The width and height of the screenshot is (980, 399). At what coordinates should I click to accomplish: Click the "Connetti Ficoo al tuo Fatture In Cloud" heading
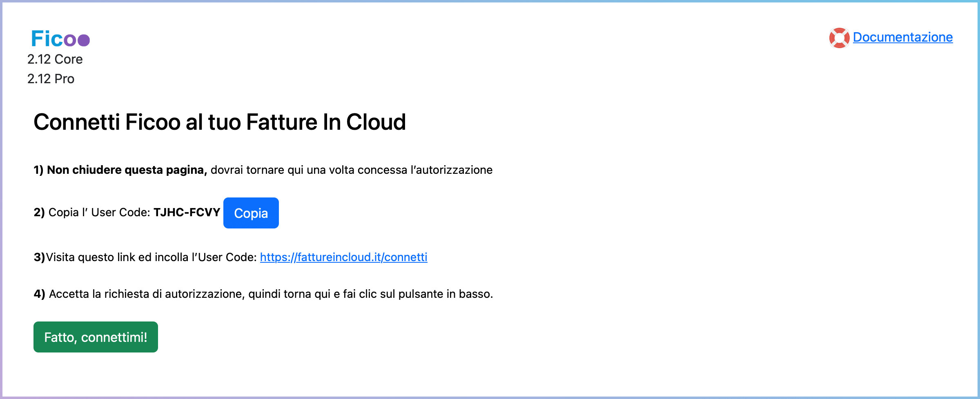point(219,122)
